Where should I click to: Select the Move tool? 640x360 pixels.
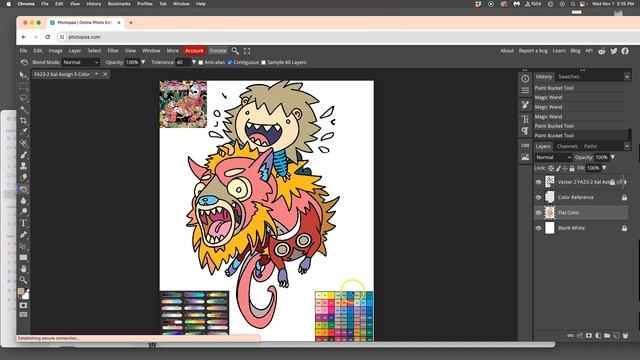click(23, 75)
